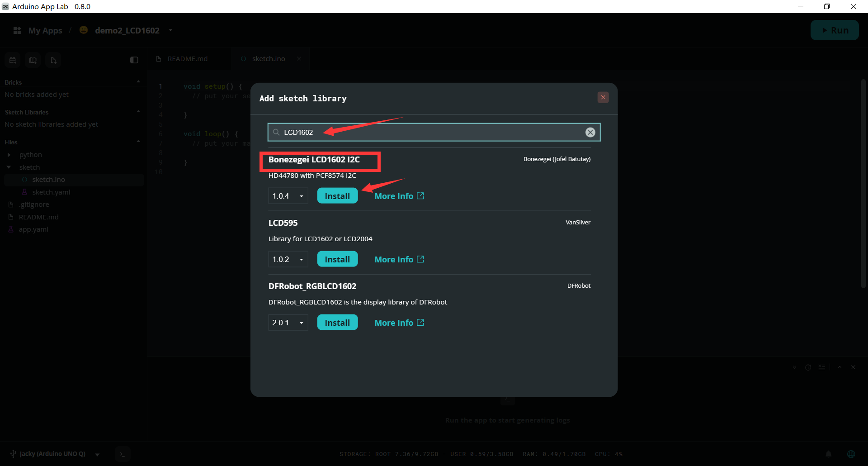The width and height of the screenshot is (868, 466).
Task: Open More Info for Bonezegei LCD1602 I2C
Action: pyautogui.click(x=399, y=196)
